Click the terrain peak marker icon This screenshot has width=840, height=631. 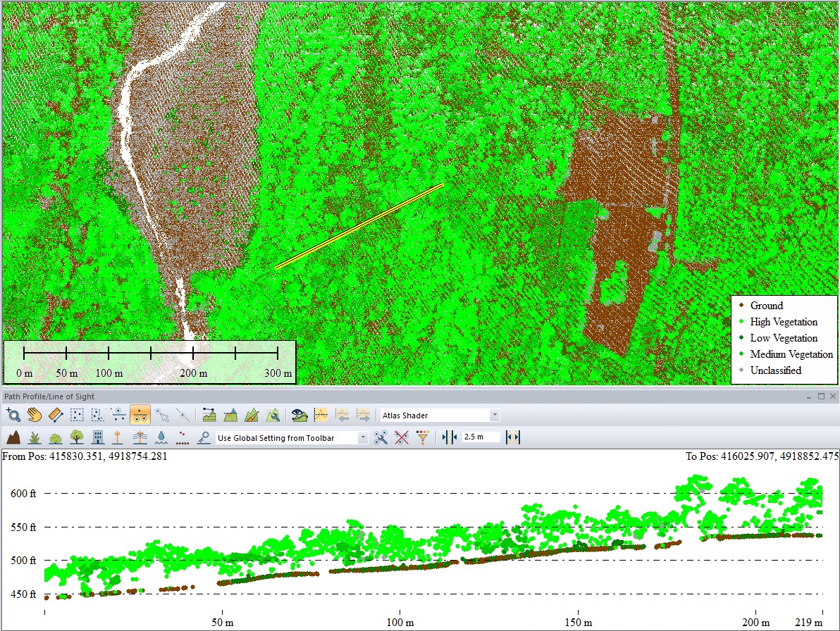pos(230,415)
